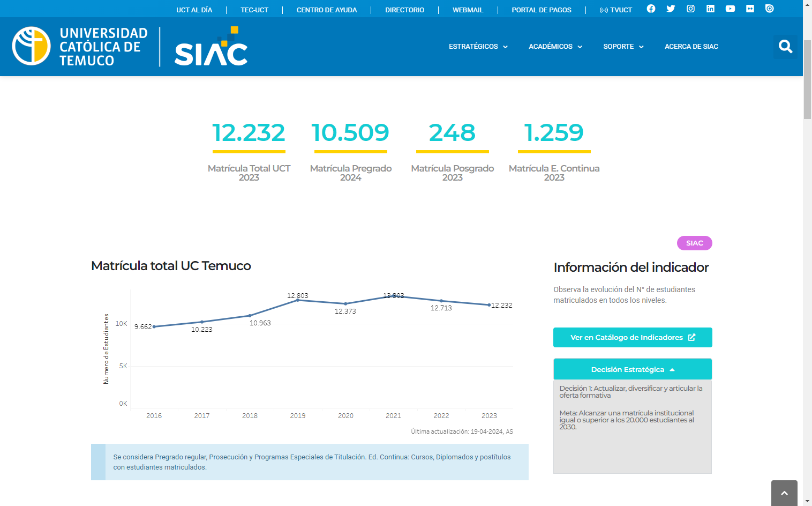Click the page vertical scrollbar thumb

point(807,79)
